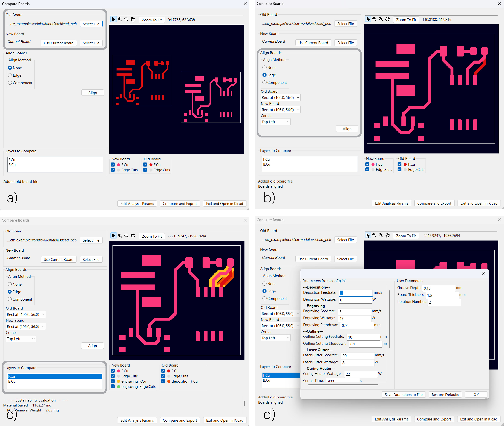
Task: Select the pan hand tool in panel c
Action: pyautogui.click(x=133, y=236)
